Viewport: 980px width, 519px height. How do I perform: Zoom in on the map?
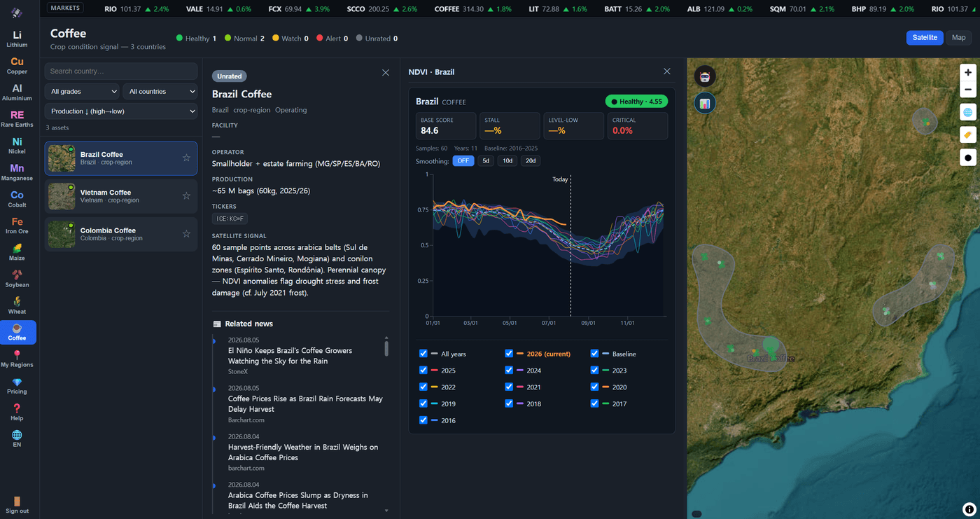[x=968, y=72]
